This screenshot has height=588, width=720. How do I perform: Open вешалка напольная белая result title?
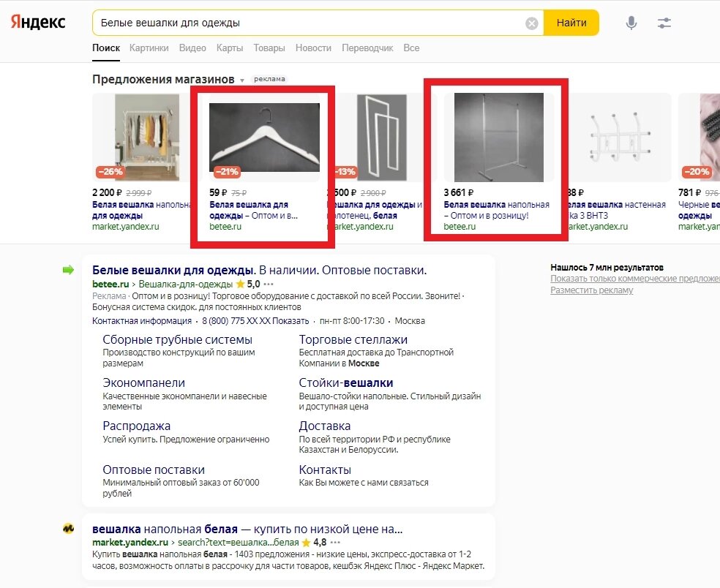(x=247, y=529)
